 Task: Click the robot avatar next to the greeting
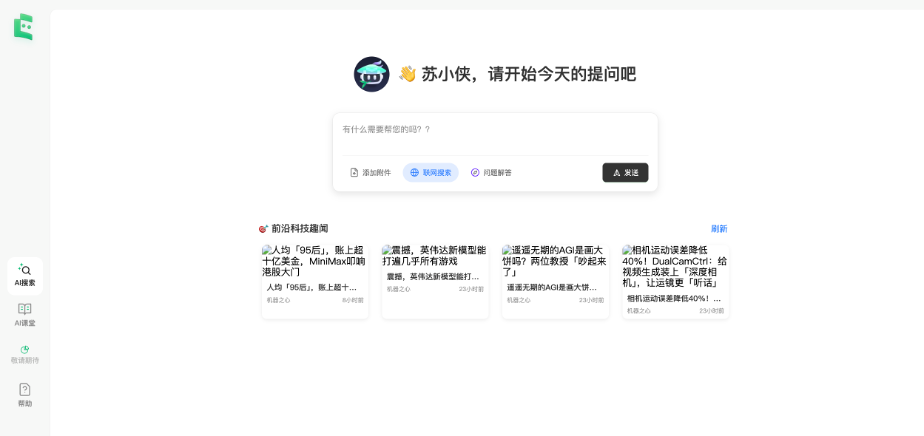point(371,74)
